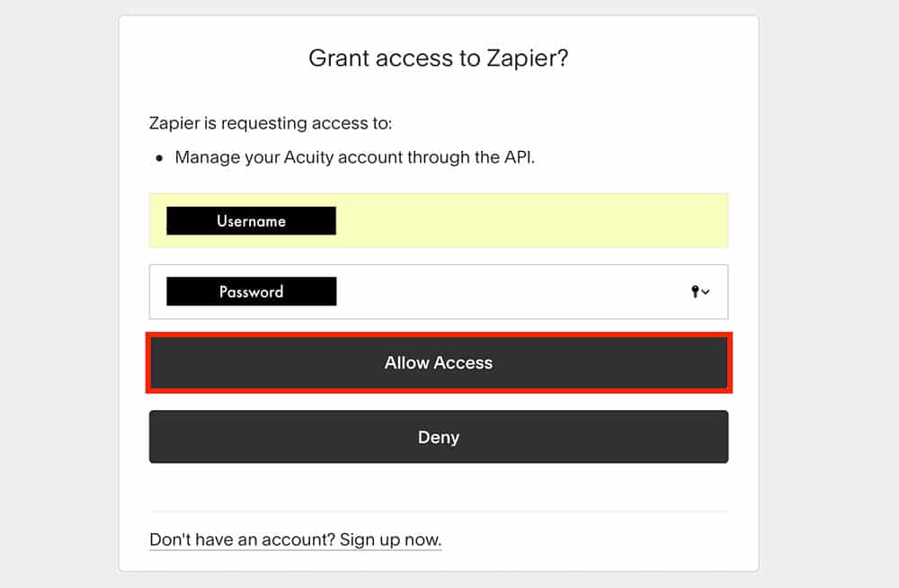The image size is (899, 588).
Task: Click the Allow Access button
Action: (x=439, y=363)
